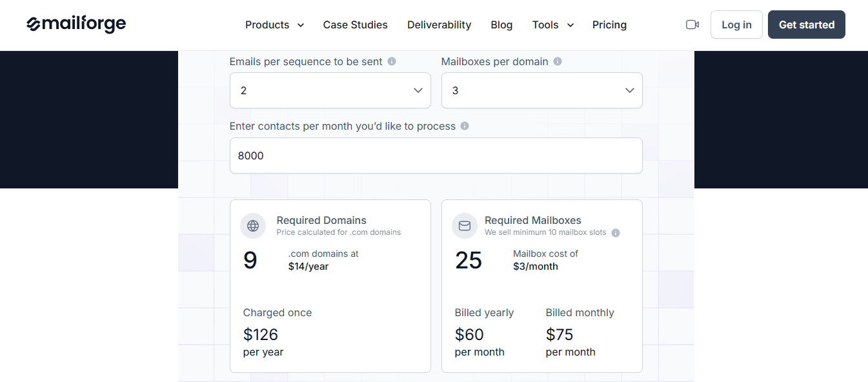This screenshot has width=868, height=382.
Task: Click the envelope icon in Required Mailboxes card
Action: click(465, 226)
